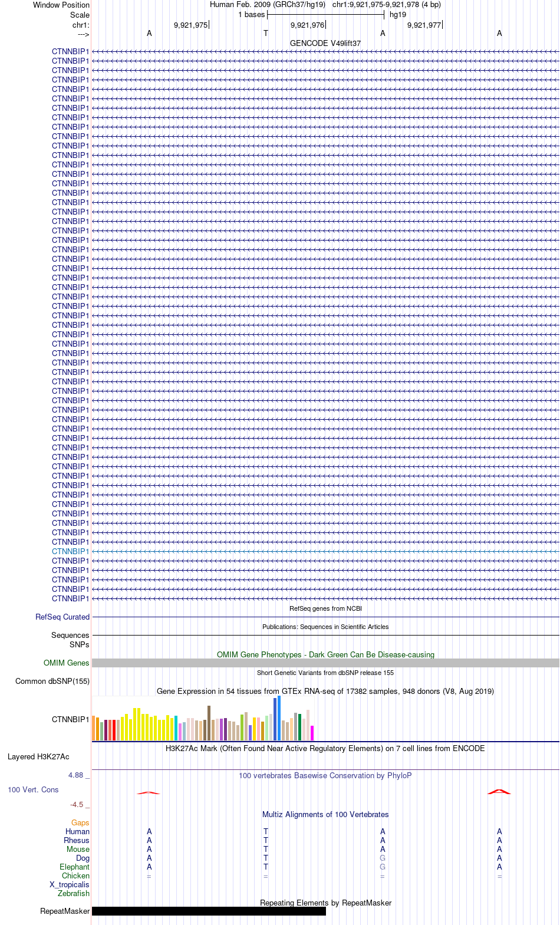Click the Repeating Elements by RepeatMasker title
Viewport: 560px width, 925px height.
(325, 903)
